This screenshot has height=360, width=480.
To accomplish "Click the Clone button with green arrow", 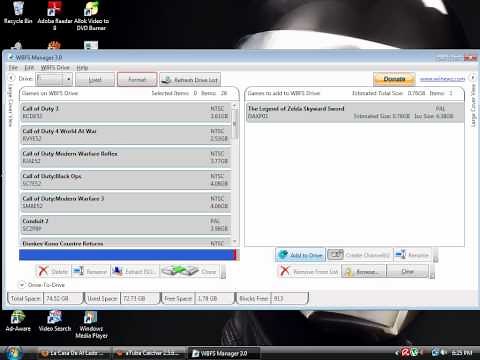I will 189,271.
